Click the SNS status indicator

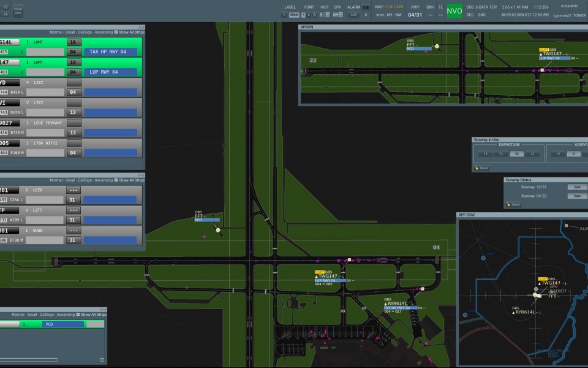click(482, 15)
